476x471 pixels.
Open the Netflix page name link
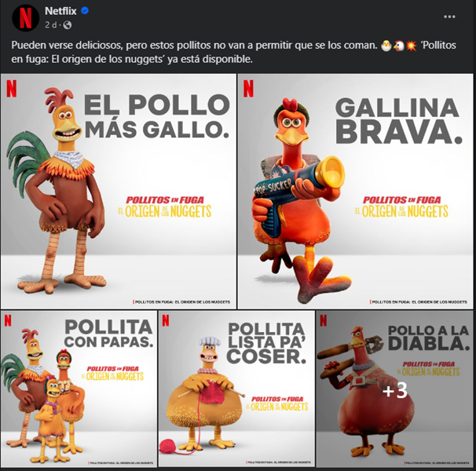(x=60, y=11)
